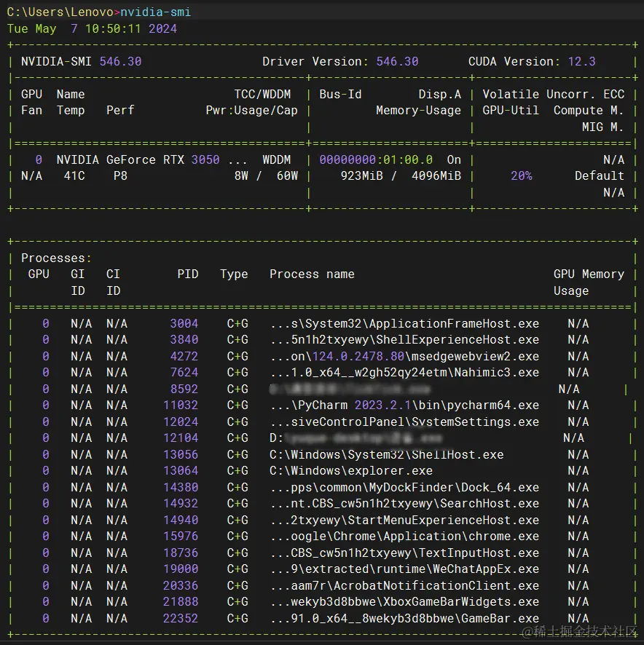Click the msedgewebview2.exe process entry
The image size is (644, 645).
pyautogui.click(x=405, y=356)
